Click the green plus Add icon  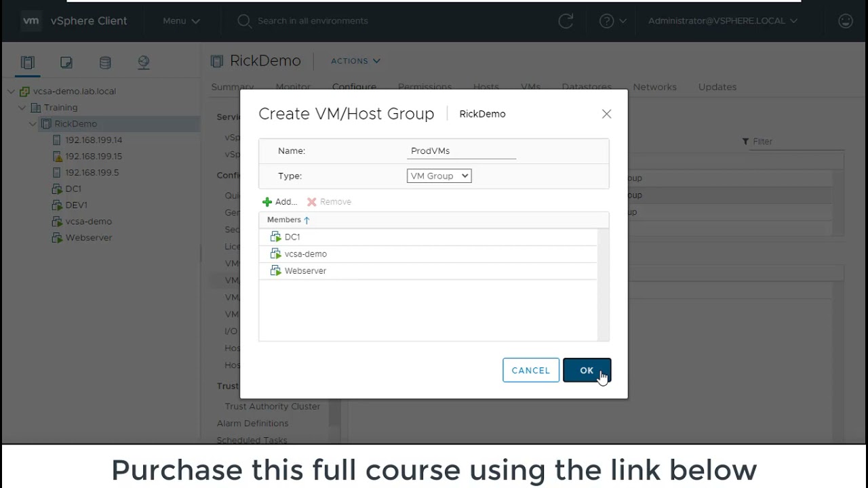tap(267, 202)
